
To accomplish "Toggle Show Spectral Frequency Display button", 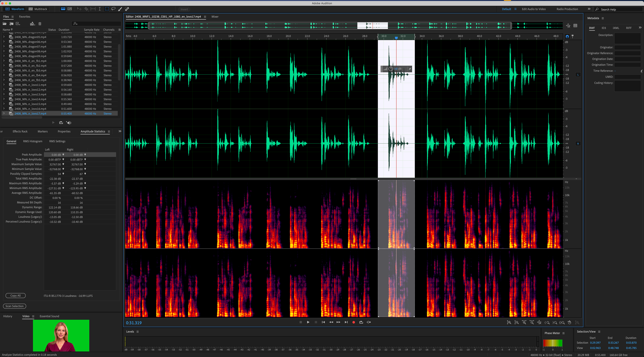I will (63, 9).
